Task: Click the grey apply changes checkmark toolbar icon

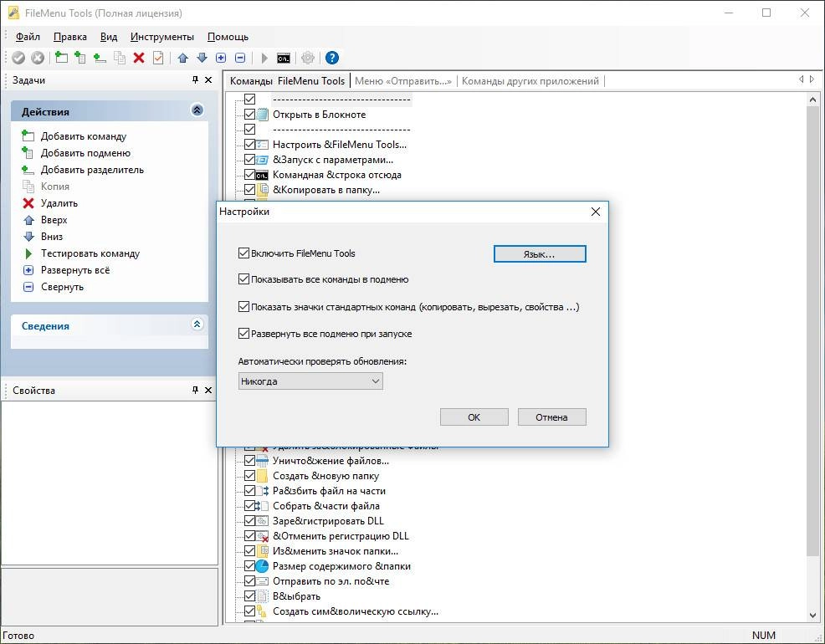Action: point(18,58)
